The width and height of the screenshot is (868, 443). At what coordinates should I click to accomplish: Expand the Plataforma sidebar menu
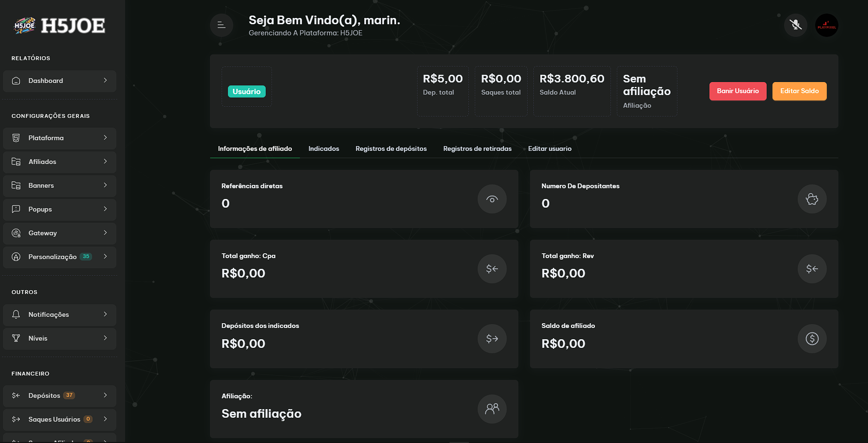(x=60, y=138)
